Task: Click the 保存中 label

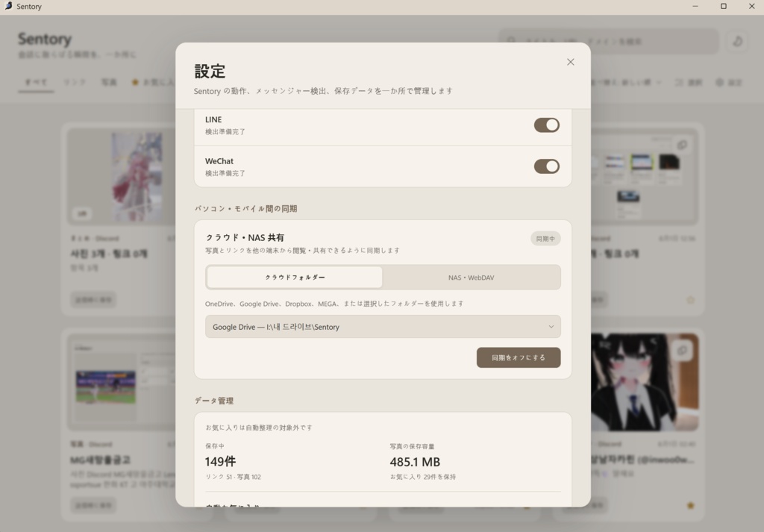Action: (215, 446)
